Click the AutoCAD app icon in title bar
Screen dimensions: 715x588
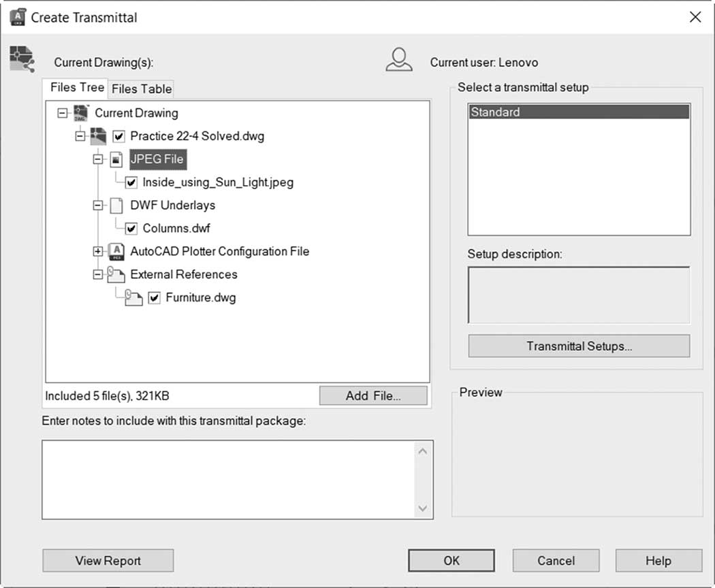[18, 17]
